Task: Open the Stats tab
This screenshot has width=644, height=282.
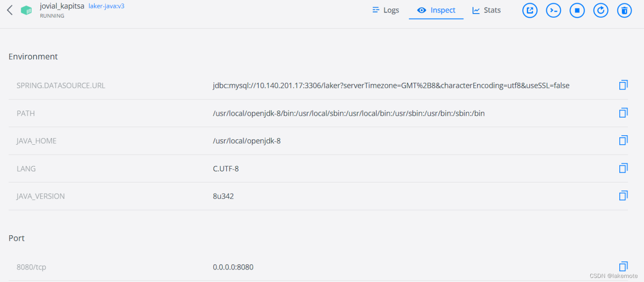Action: (x=487, y=10)
